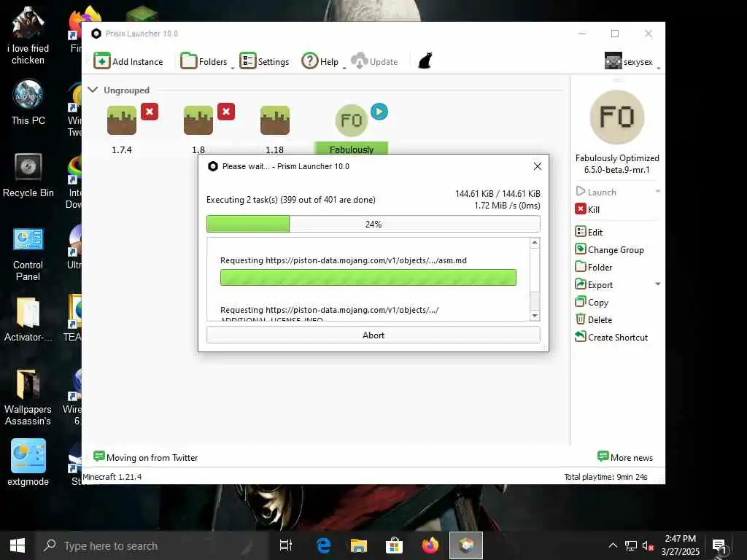Screen dimensions: 747x560
Task: Click the Update toolbar button
Action: tap(374, 61)
